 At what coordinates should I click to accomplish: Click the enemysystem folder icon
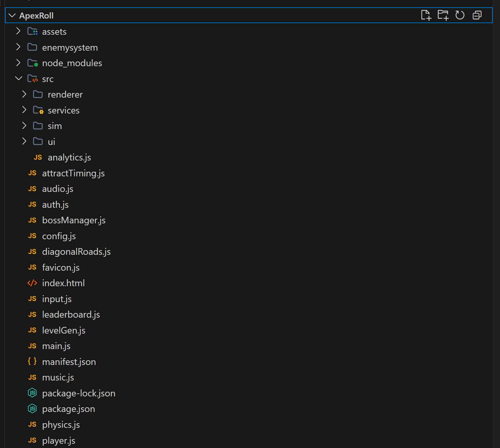(32, 47)
